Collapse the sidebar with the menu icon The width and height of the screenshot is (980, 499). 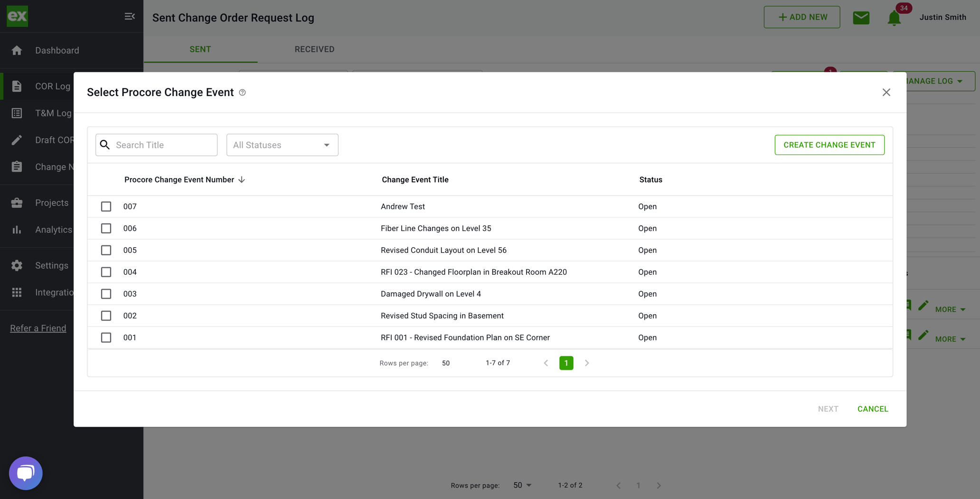pos(129,16)
